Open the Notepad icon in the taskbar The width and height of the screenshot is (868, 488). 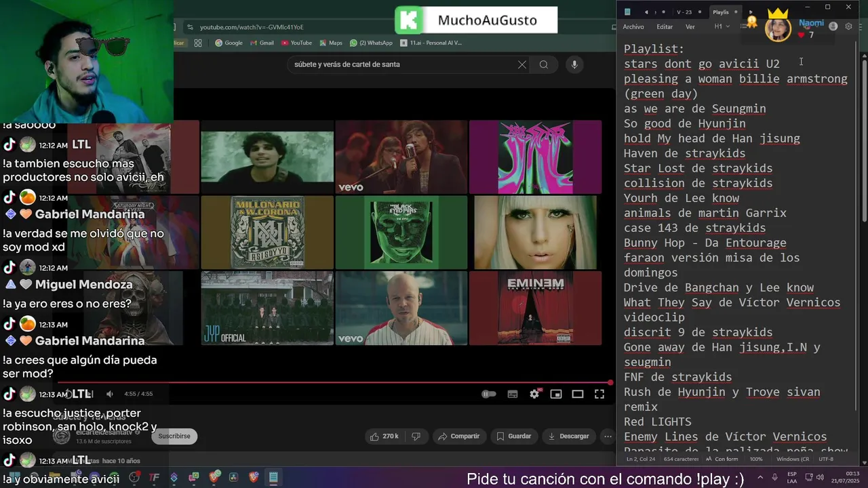pos(273,477)
